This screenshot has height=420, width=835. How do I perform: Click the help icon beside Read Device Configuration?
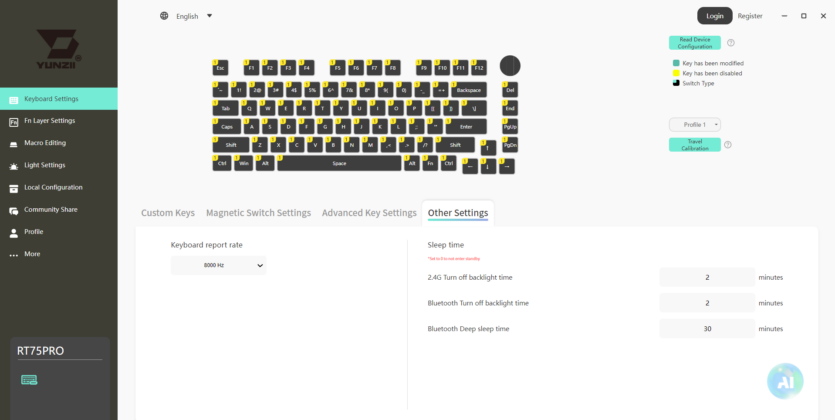[x=731, y=43]
